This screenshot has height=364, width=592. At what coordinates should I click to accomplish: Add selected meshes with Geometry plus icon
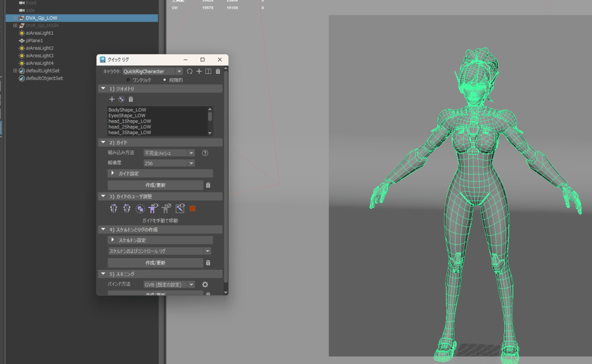[x=112, y=99]
